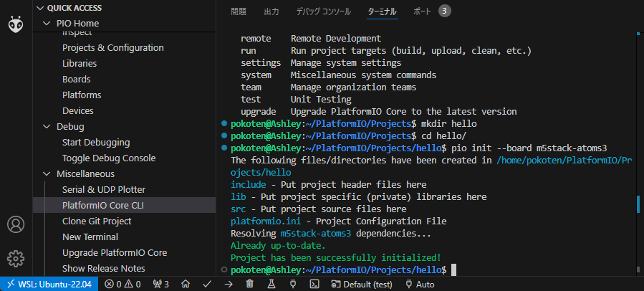Click the PlatformIO Upload arrow icon
Viewport: 644px width, 291px height.
tap(229, 284)
